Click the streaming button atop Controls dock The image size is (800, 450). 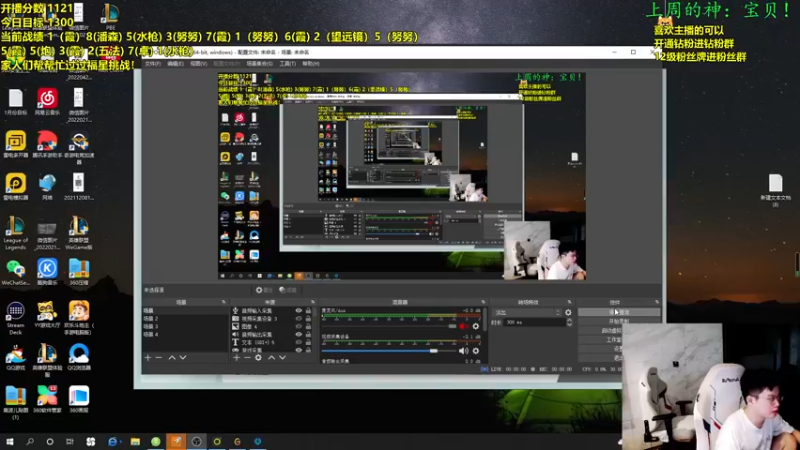(x=619, y=312)
